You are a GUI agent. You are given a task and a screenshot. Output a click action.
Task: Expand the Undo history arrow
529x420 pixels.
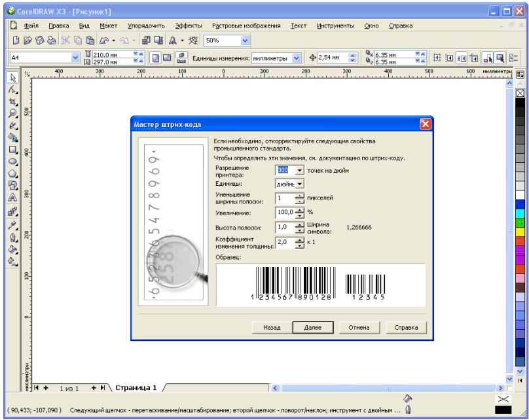coord(114,41)
